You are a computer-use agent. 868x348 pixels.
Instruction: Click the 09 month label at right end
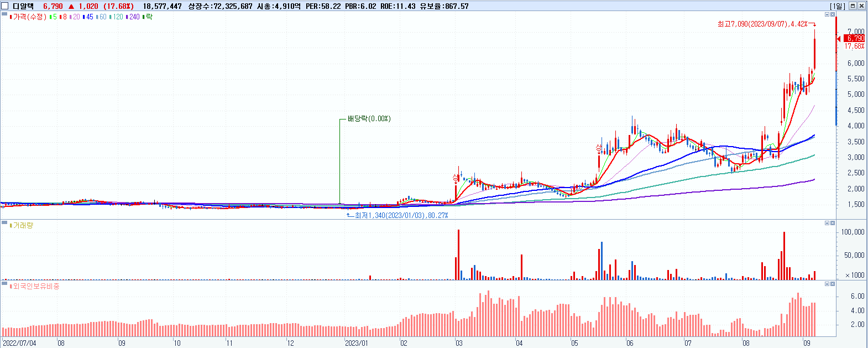[x=807, y=343]
